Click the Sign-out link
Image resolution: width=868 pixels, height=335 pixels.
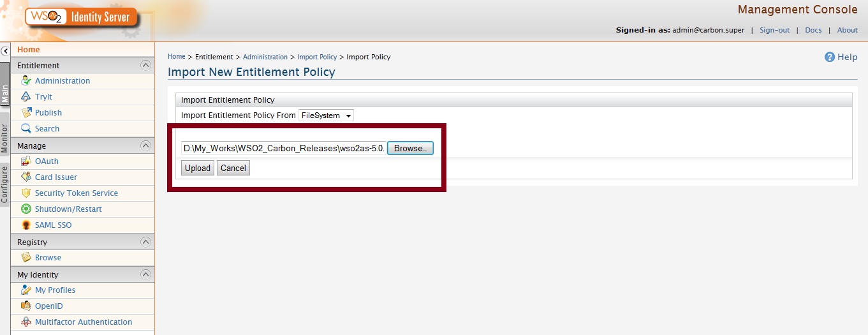point(774,30)
